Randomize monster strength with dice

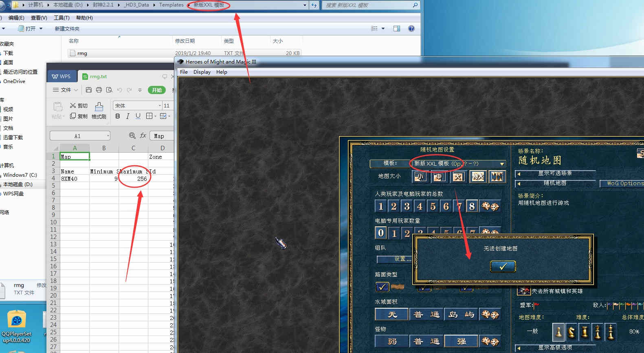pos(490,341)
